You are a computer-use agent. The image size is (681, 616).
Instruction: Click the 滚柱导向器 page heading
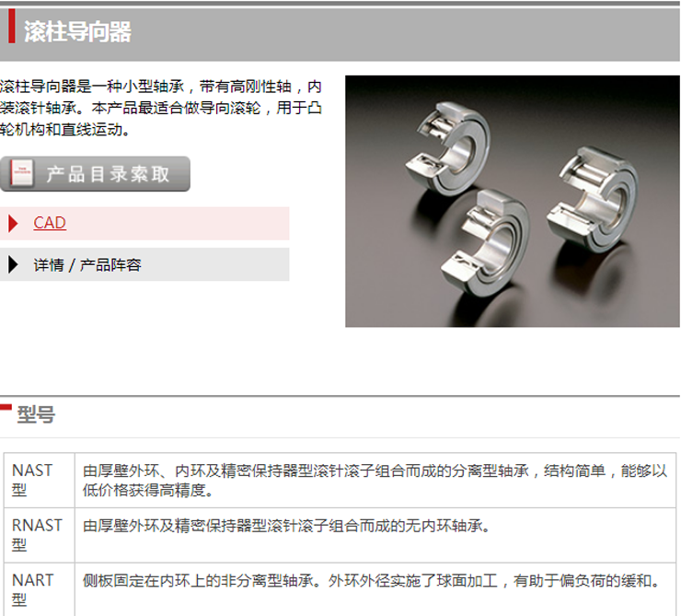[x=77, y=31]
